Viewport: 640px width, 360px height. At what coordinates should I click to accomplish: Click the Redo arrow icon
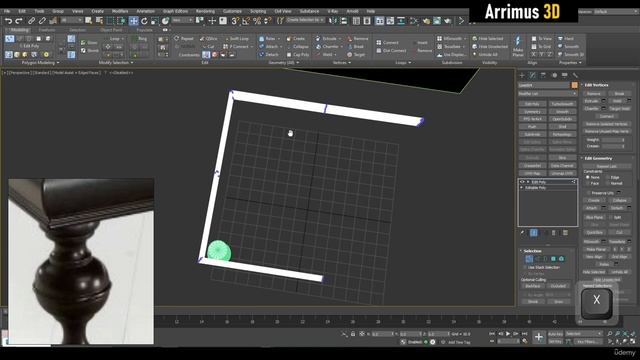(x=19, y=21)
